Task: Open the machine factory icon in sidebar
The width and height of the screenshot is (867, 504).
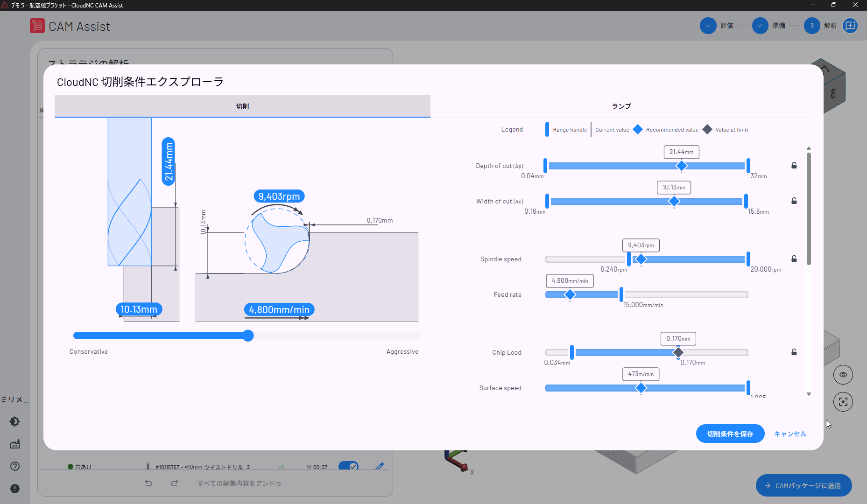Action: (15, 444)
